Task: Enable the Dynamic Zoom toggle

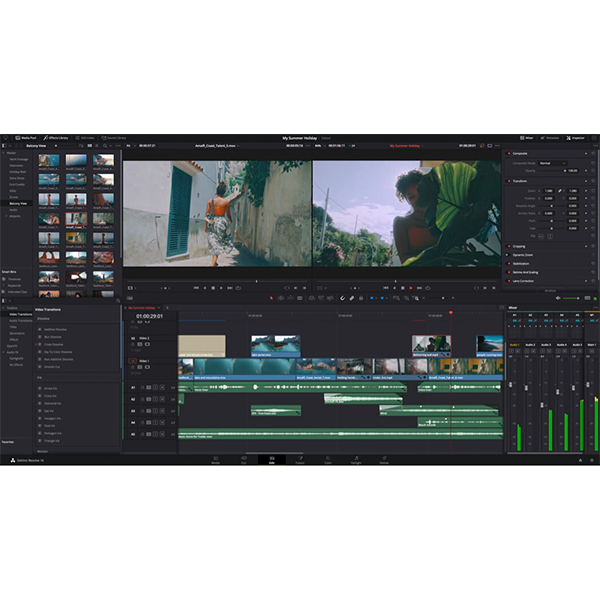Action: pos(507,254)
